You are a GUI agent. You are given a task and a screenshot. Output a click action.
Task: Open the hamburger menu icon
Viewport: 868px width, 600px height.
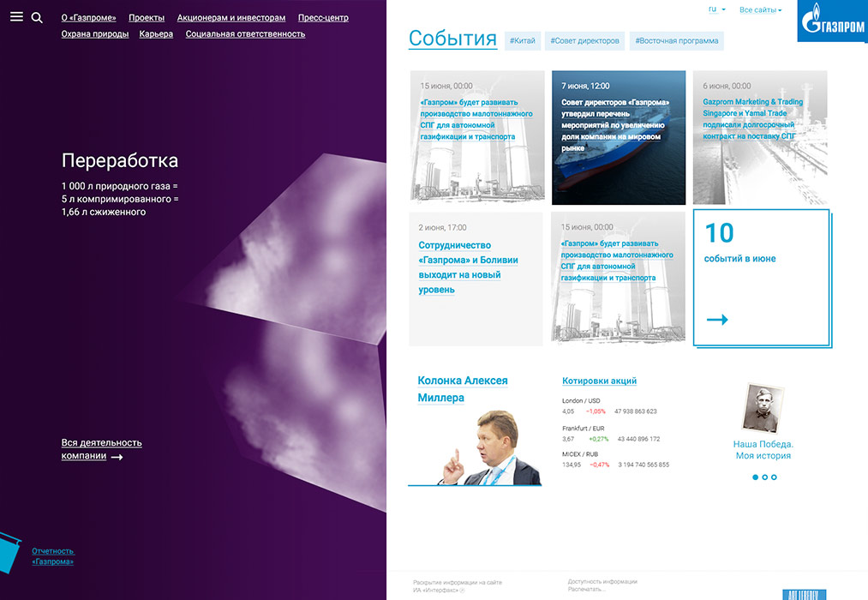click(x=16, y=17)
